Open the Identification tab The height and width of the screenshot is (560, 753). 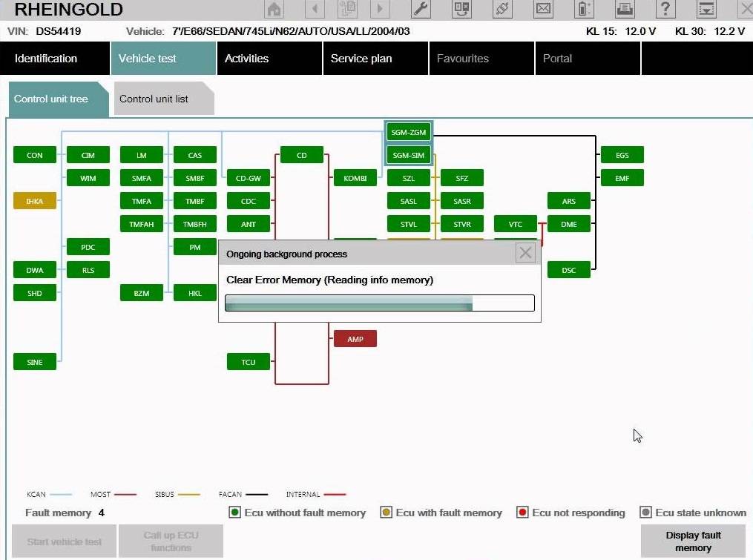(55, 58)
